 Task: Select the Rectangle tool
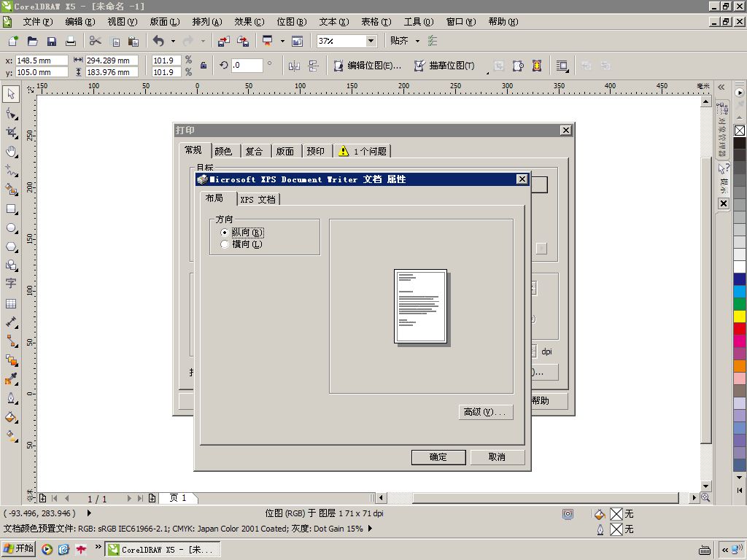point(11,209)
